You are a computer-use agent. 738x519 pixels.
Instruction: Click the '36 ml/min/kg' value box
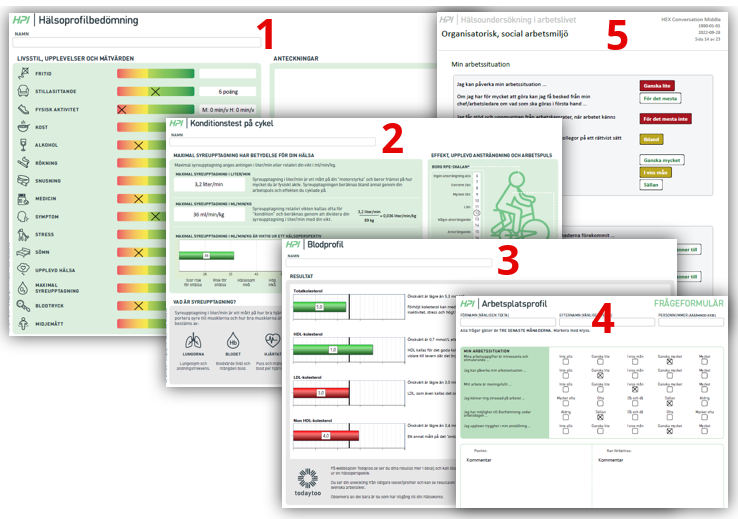pyautogui.click(x=209, y=215)
